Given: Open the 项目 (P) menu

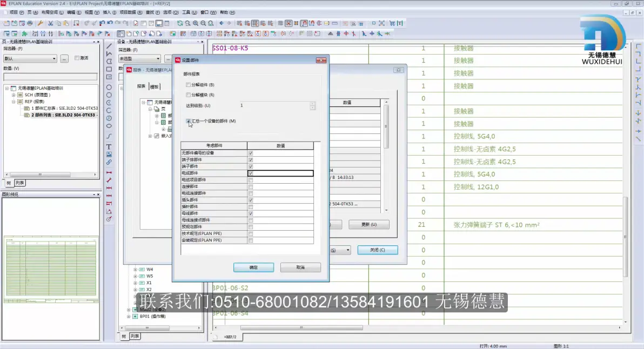Looking at the screenshot, I should [16, 12].
